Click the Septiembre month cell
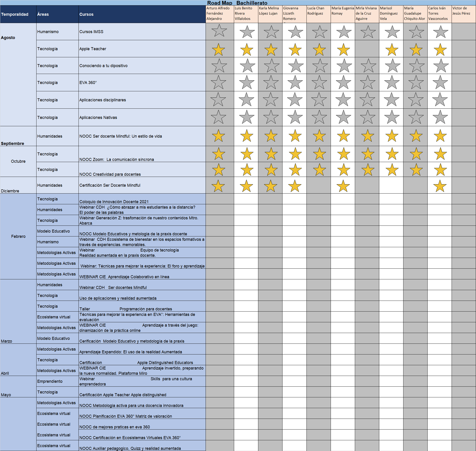476x451 pixels. point(18,136)
